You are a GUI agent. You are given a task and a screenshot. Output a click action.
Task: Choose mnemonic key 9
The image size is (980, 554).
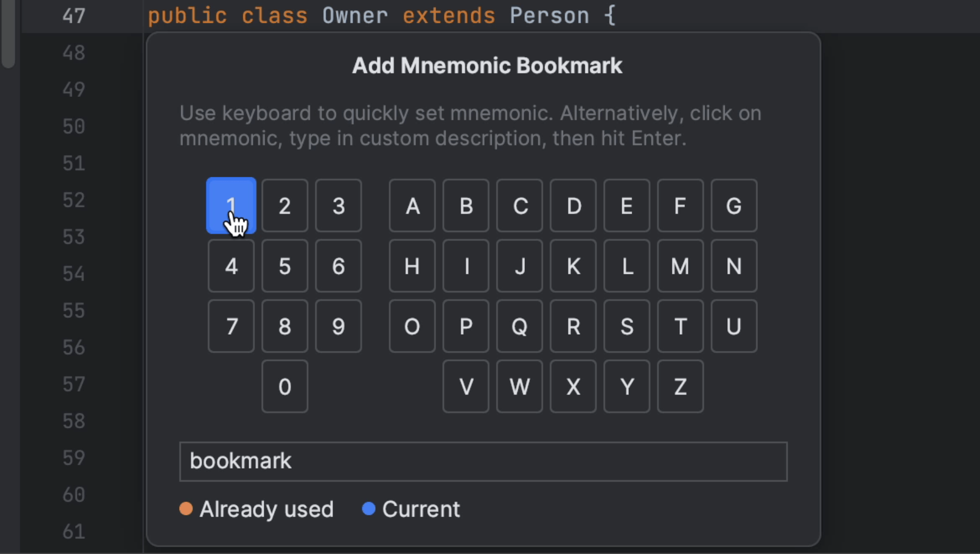[x=339, y=327]
